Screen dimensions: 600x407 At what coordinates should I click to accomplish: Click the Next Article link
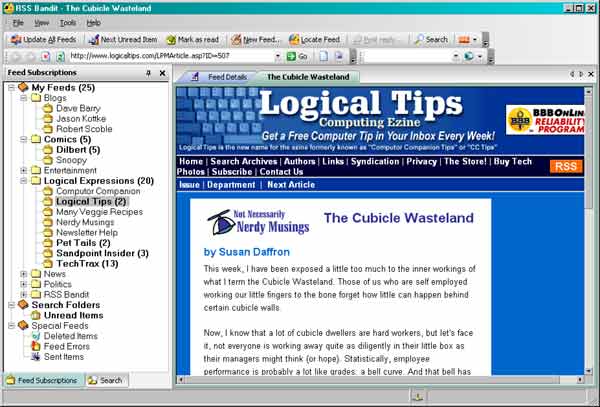point(291,185)
